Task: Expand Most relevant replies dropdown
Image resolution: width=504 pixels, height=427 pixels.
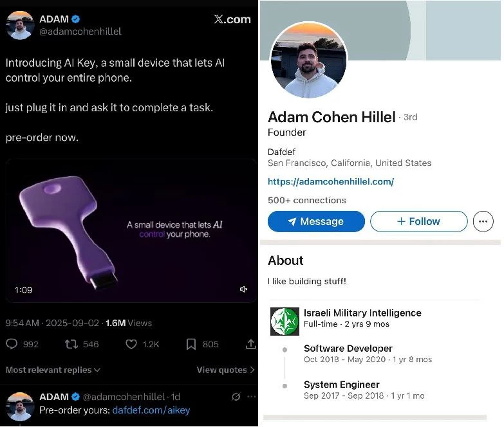Action: (x=53, y=370)
